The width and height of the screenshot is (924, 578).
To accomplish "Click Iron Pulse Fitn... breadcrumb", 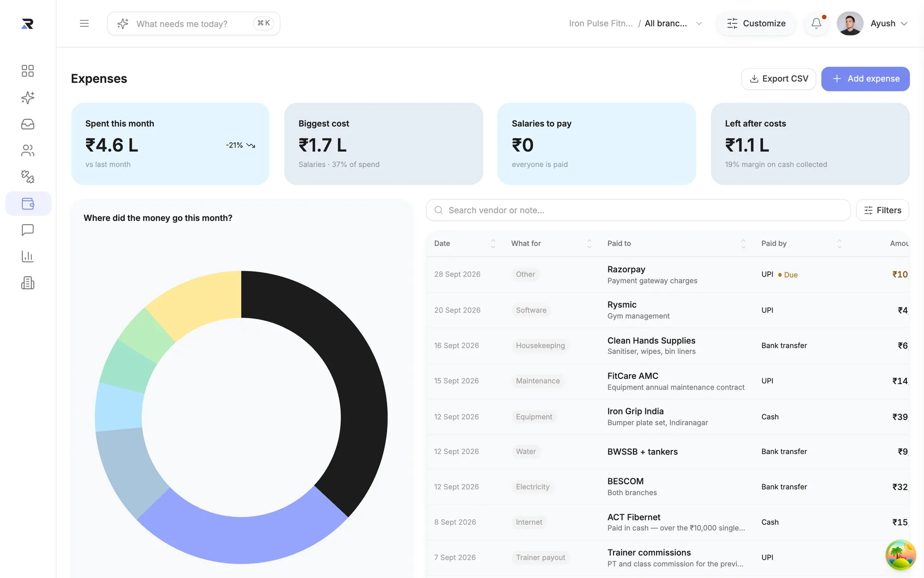I will 601,24.
